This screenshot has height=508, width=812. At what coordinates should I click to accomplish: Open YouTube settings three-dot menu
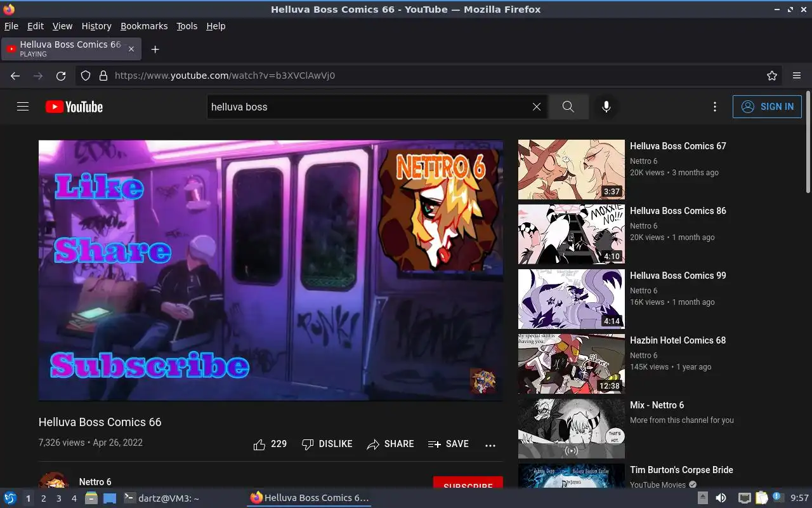pos(715,107)
